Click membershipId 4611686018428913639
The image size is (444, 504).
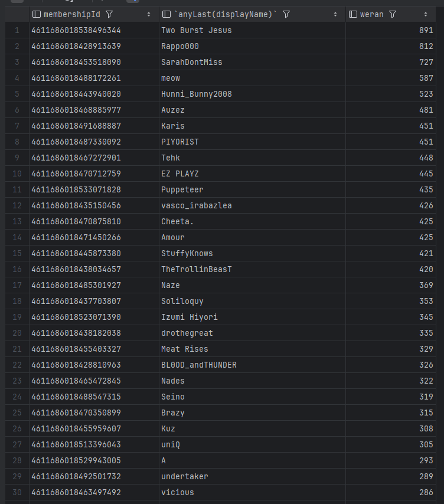[94, 46]
